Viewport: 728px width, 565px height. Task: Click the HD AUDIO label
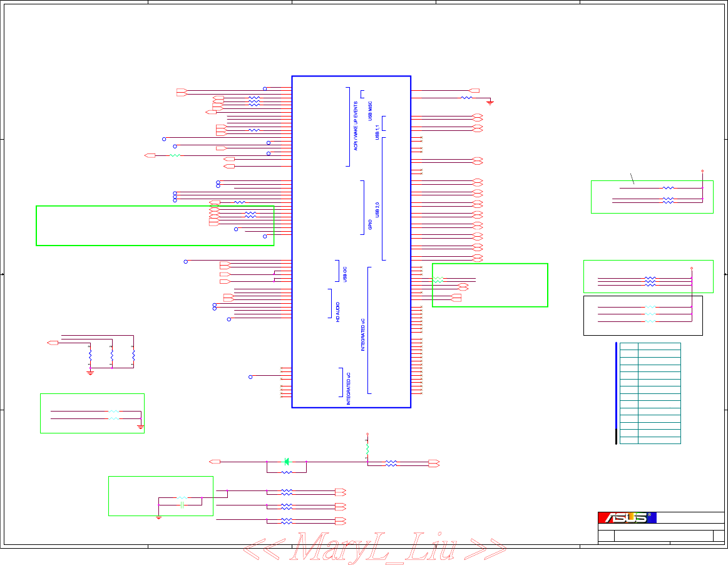338,312
